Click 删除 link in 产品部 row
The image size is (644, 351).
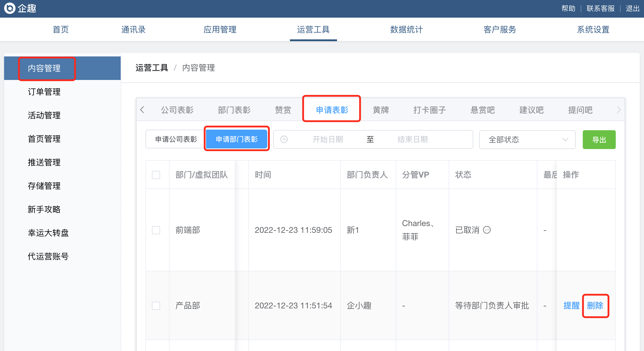click(595, 306)
